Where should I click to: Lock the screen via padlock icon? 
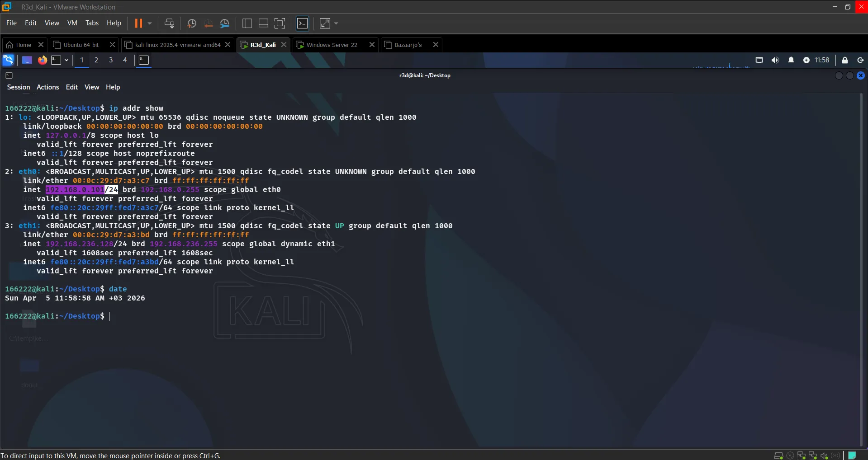845,60
